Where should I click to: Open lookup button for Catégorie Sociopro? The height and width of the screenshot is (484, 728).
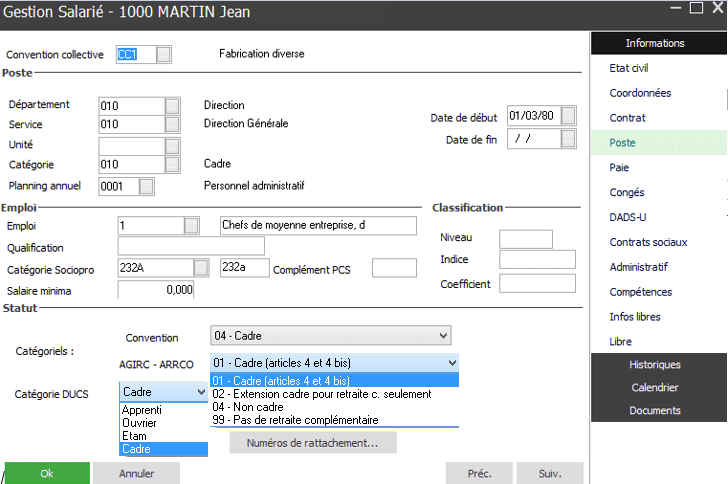[x=201, y=268]
